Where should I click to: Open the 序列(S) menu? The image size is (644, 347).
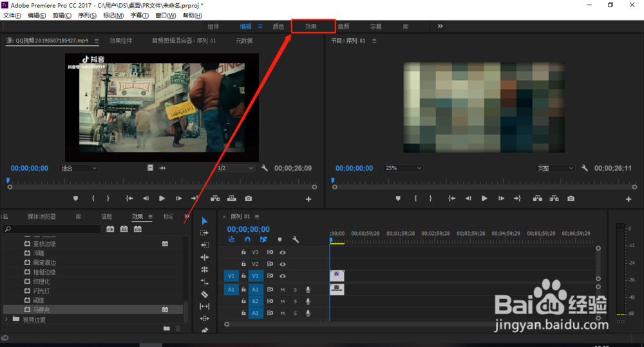coord(87,15)
